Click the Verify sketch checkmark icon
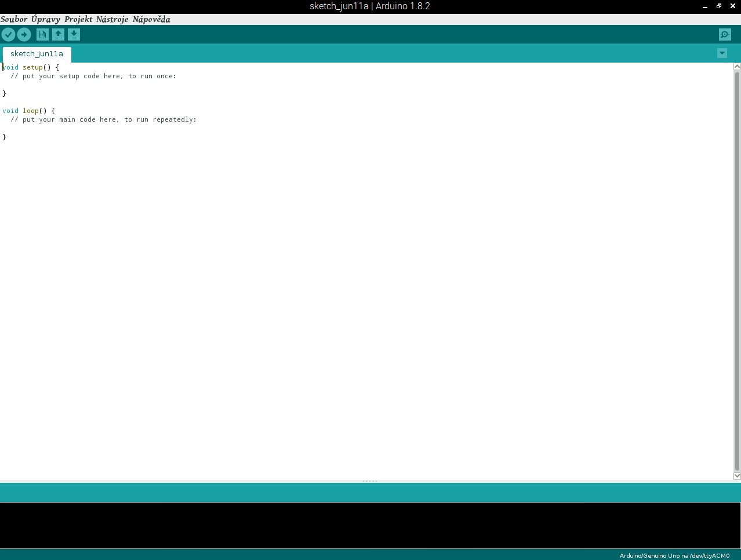Screen dimensions: 741x560 tap(8, 35)
